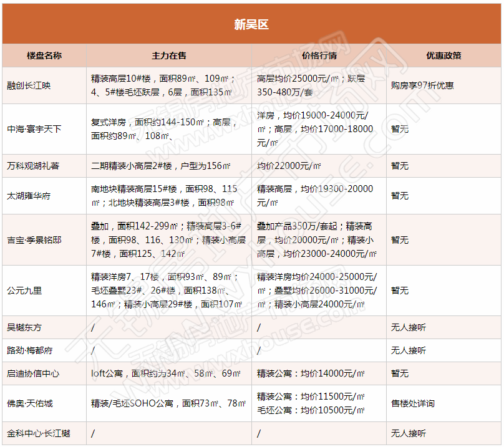The height and width of the screenshot is (447, 504).
Task: Select the 公元九里 property name
Action: (x=24, y=291)
